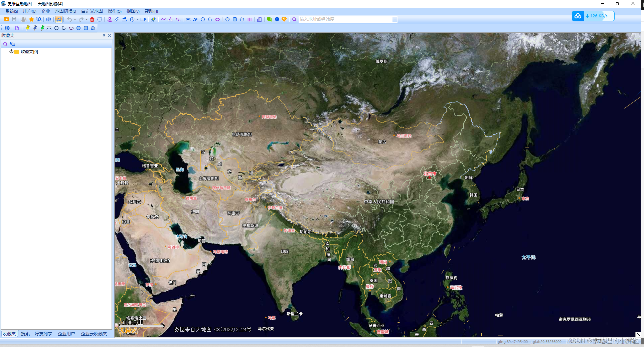Expand the hexagon tool dropdown arrow
The height and width of the screenshot is (347, 644).
click(138, 19)
